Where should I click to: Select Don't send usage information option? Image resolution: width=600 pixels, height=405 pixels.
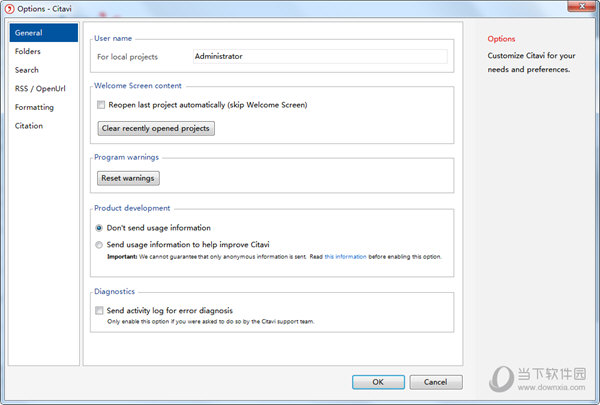point(99,228)
